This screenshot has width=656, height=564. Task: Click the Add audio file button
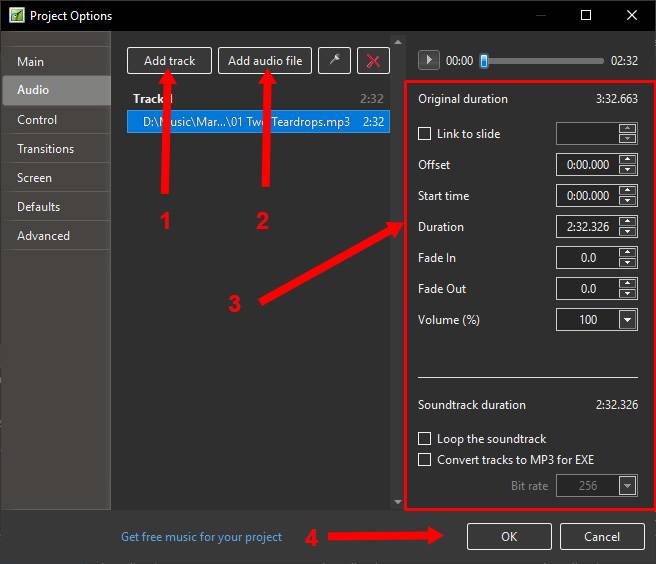[x=265, y=61]
